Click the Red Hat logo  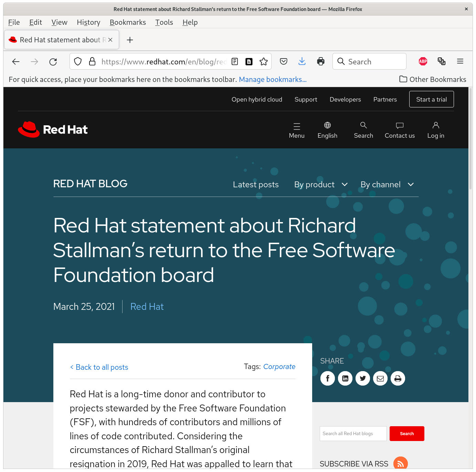(x=53, y=129)
